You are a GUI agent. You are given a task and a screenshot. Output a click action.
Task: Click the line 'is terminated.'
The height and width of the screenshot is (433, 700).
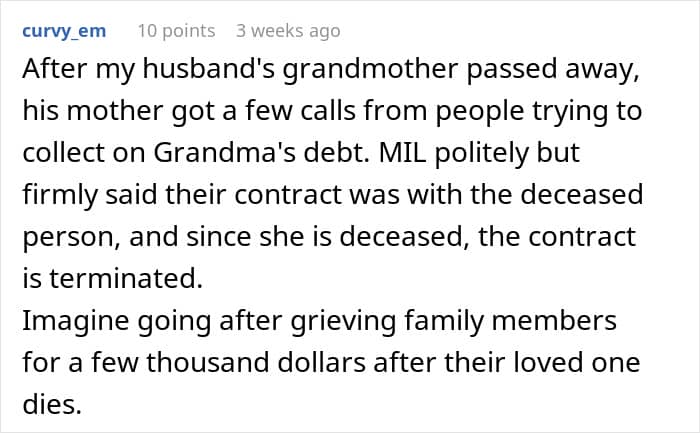(x=112, y=278)
